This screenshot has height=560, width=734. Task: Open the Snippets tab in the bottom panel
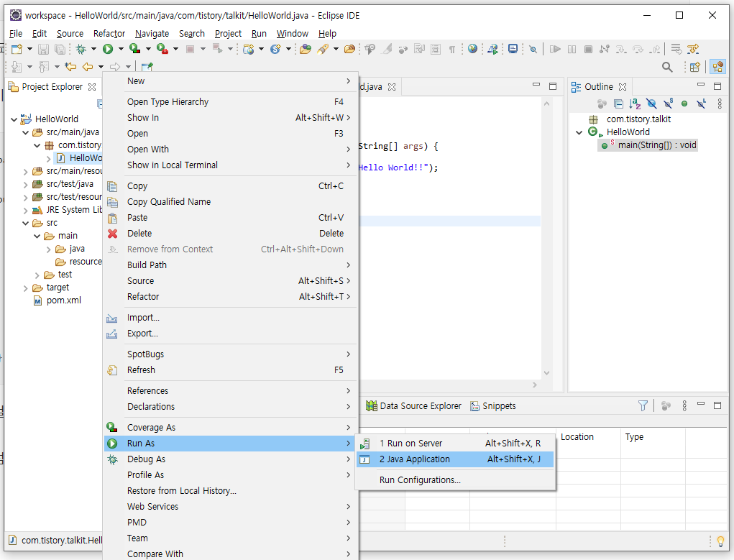(x=493, y=406)
